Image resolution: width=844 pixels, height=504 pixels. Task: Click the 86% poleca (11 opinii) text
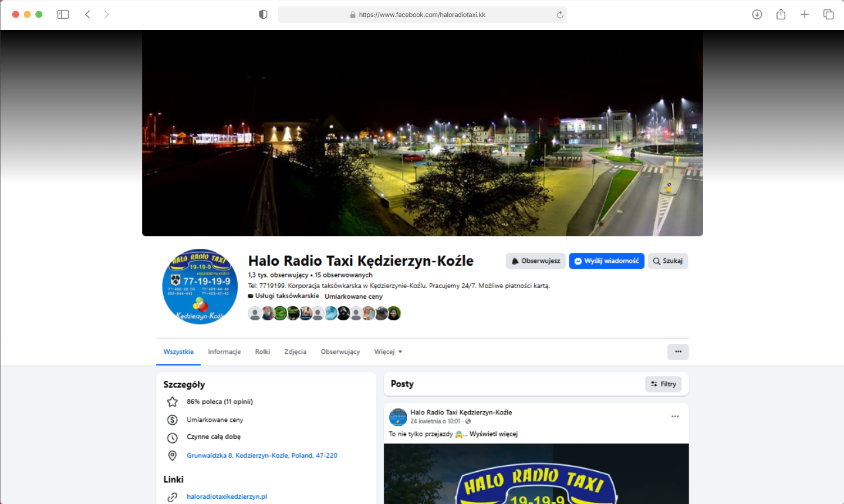pos(220,402)
